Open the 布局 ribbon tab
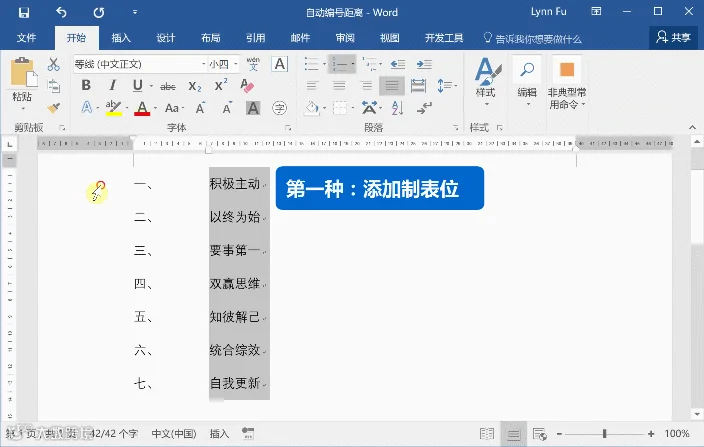This screenshot has height=447, width=704. pyautogui.click(x=211, y=38)
